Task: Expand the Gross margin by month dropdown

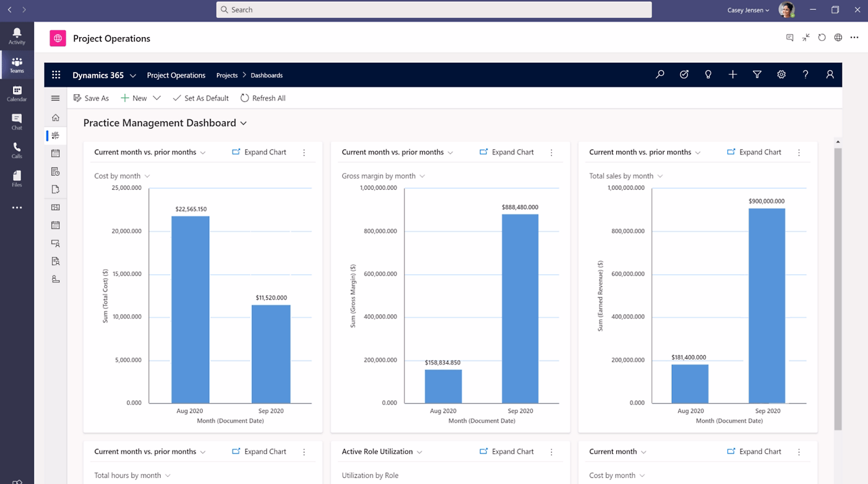Action: coord(422,176)
